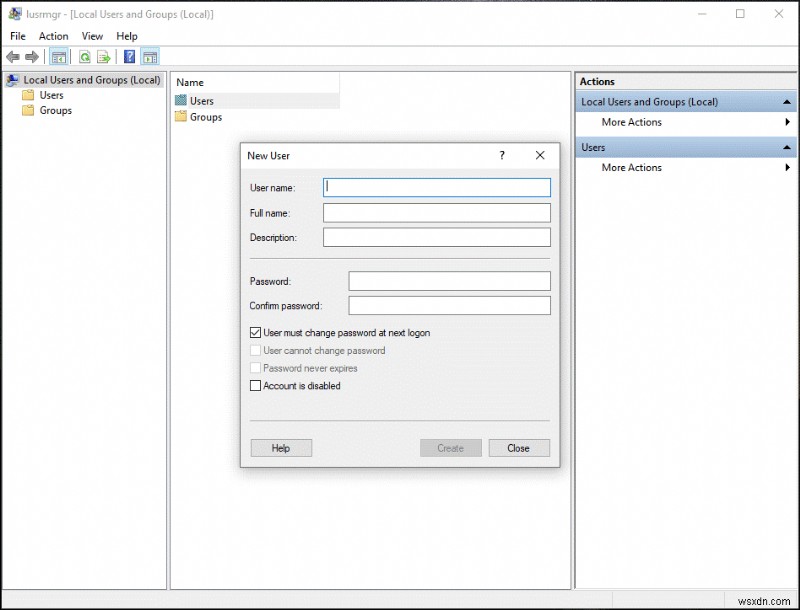Close the New User dialog with X
The height and width of the screenshot is (610, 800).
[540, 156]
